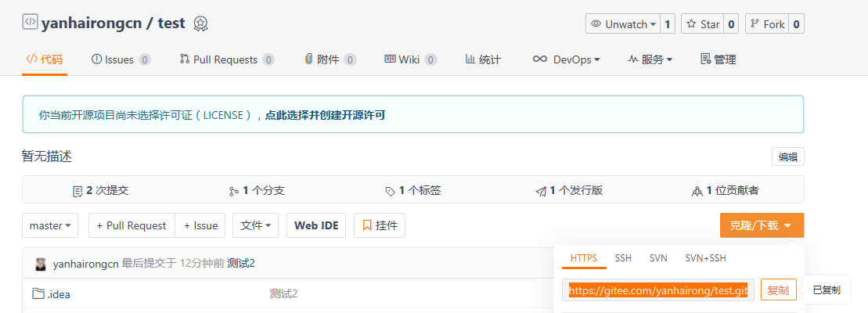Image resolution: width=868 pixels, height=313 pixels.
Task: Expand the 文件 dropdown menu
Action: (255, 225)
